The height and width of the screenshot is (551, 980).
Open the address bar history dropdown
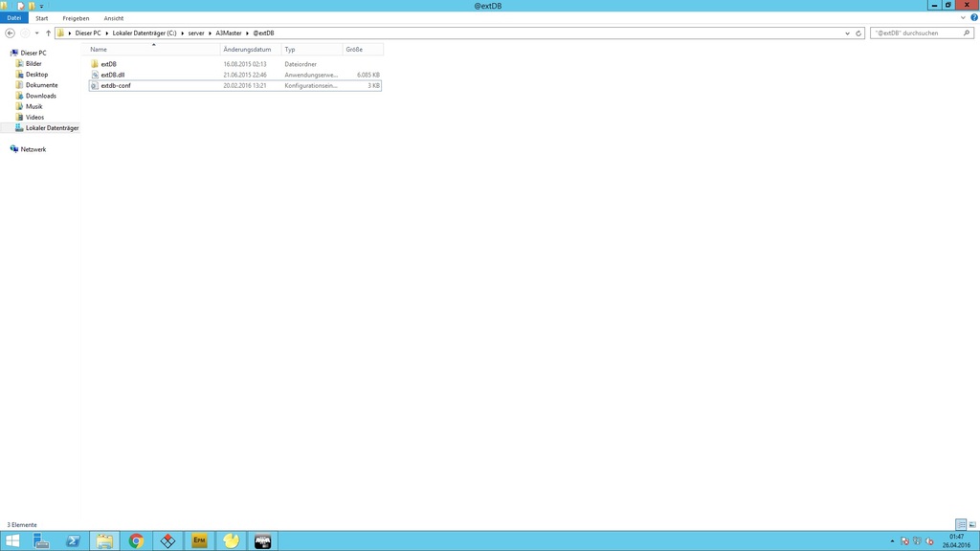click(x=847, y=33)
